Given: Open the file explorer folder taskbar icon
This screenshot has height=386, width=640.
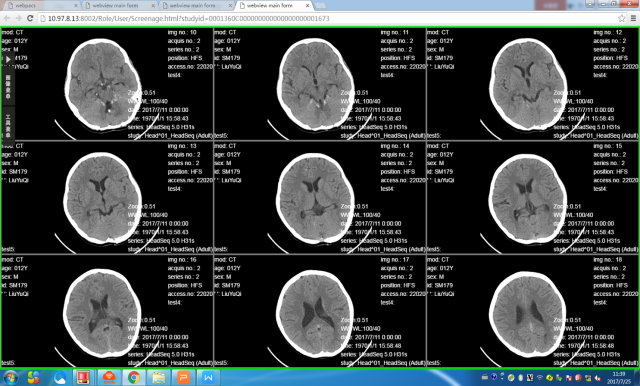Looking at the screenshot, I should click(x=158, y=377).
